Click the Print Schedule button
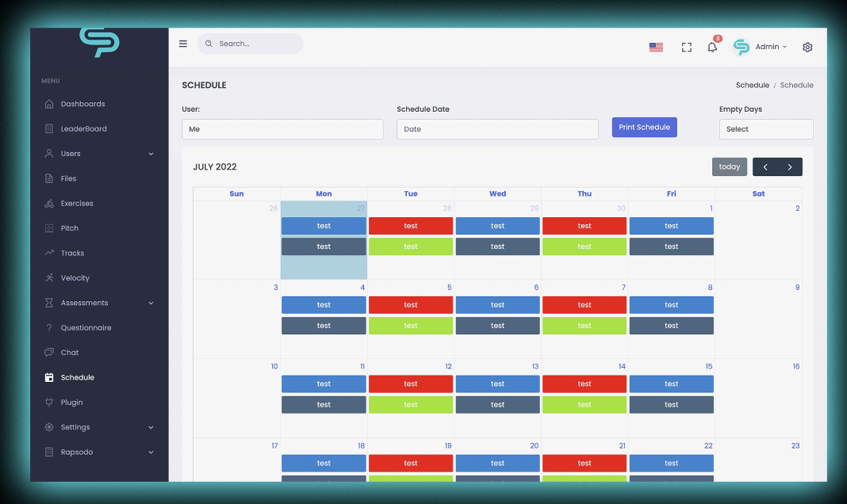This screenshot has width=847, height=504. tap(645, 128)
